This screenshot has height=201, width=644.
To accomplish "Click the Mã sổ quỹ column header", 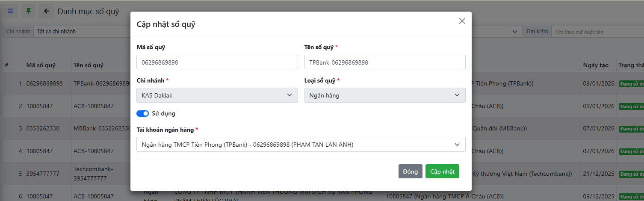I will click(x=41, y=65).
